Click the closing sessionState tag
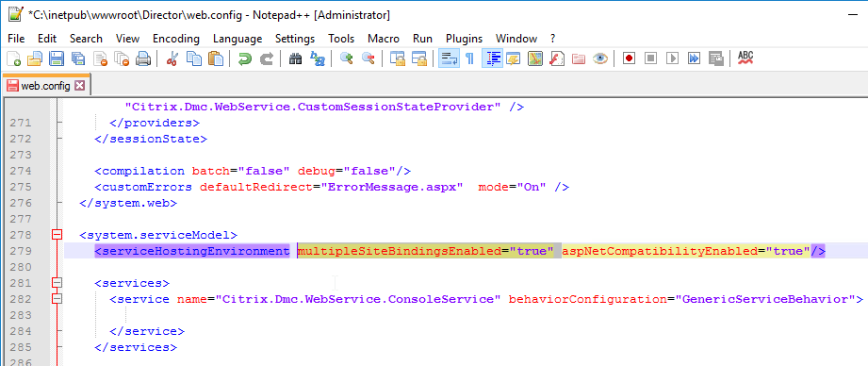Image resolution: width=868 pixels, height=366 pixels. (151, 139)
